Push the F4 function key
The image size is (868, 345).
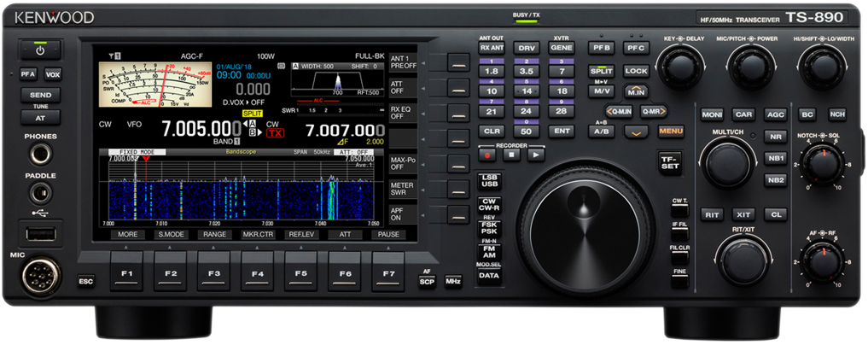(x=258, y=272)
